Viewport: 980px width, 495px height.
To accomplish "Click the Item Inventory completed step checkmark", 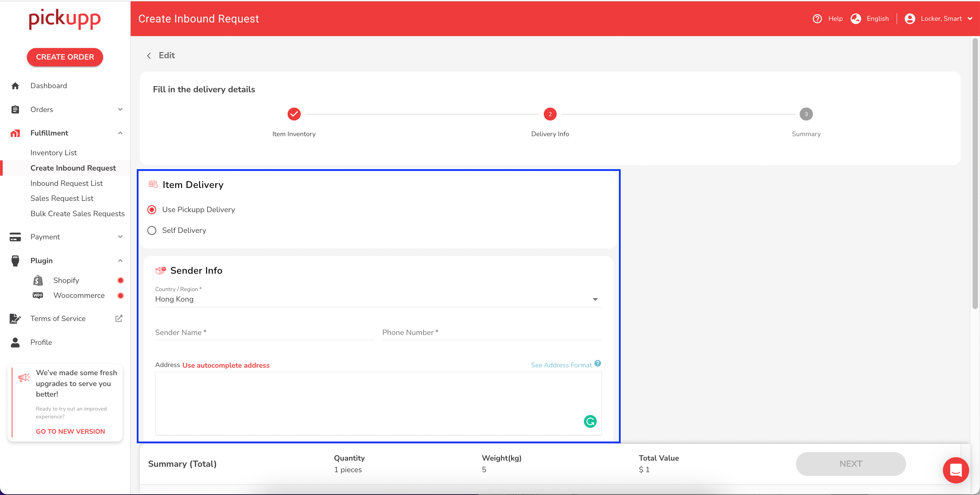I will (294, 114).
